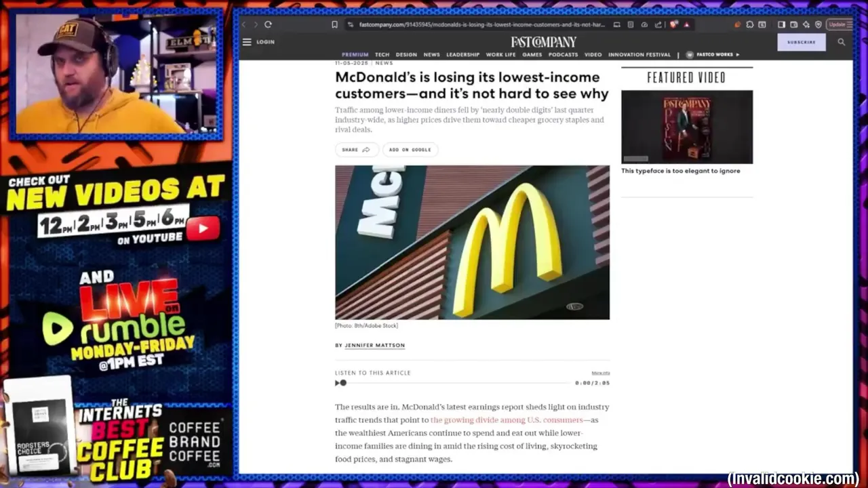Select the VIDEO nav item
The image size is (868, 488).
[593, 55]
